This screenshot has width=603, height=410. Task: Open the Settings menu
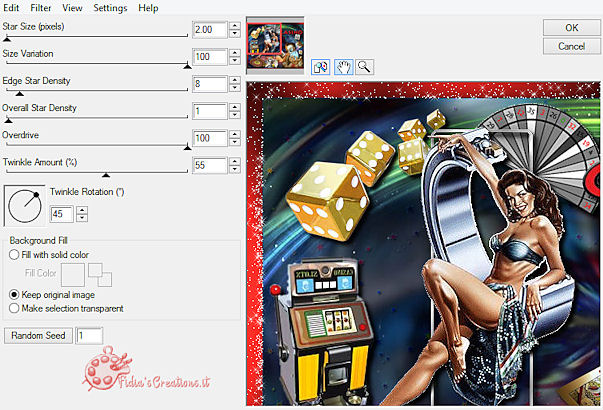coord(110,8)
